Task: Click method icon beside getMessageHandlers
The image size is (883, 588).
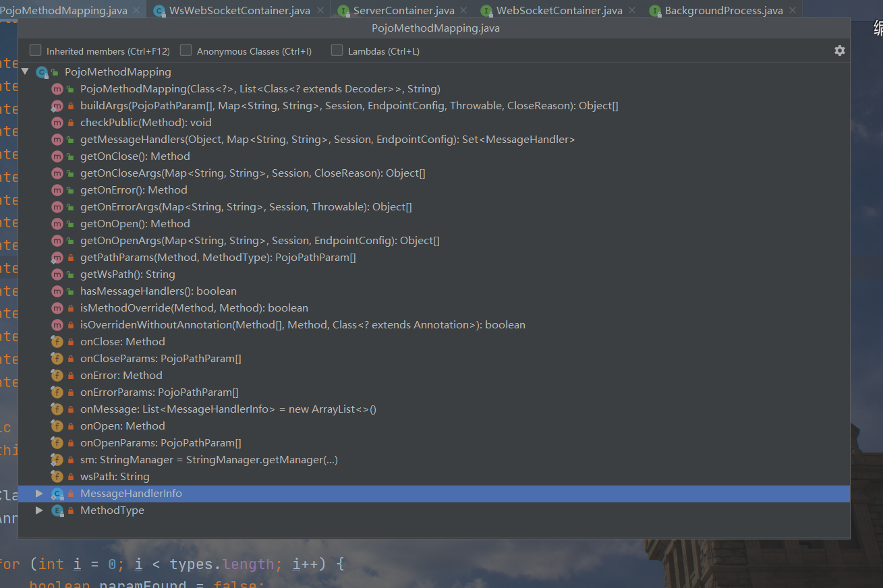Action: coord(57,140)
